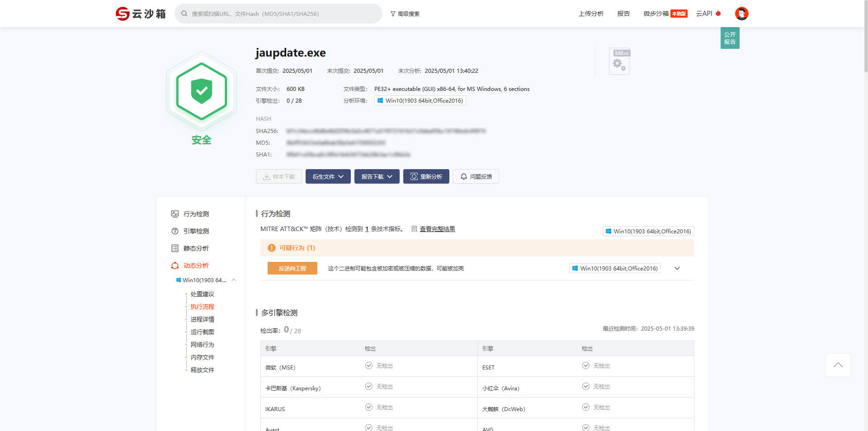Click the 动态分析 red cycle icon
The image size is (868, 431).
175,265
